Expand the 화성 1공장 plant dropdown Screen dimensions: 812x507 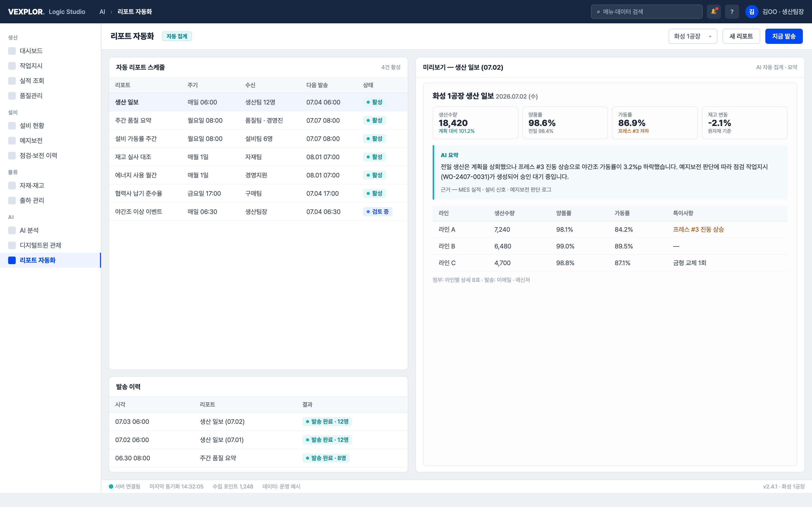pos(692,36)
